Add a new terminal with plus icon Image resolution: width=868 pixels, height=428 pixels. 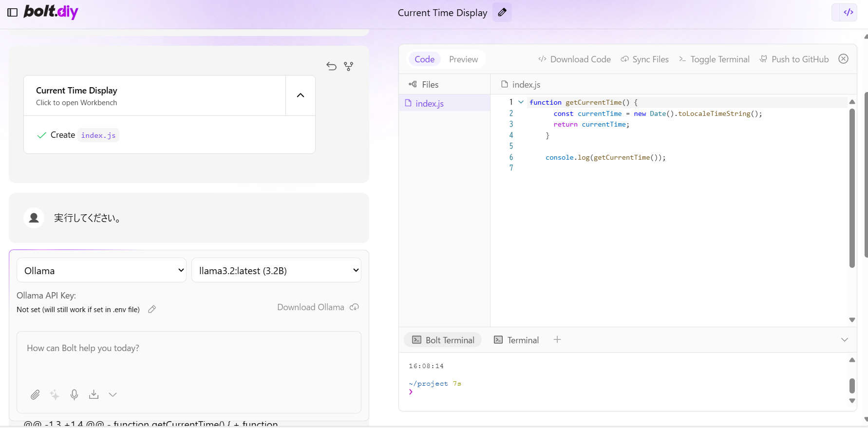tap(557, 339)
